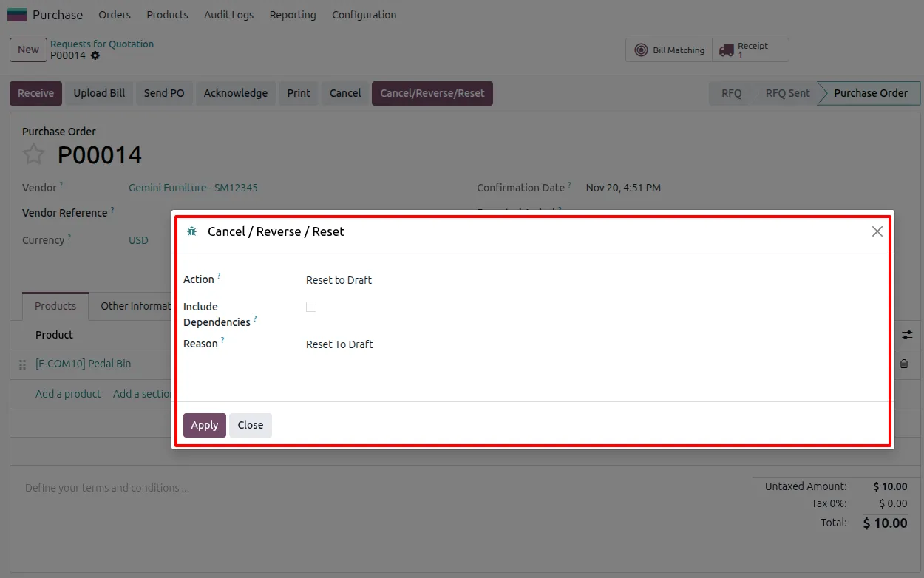Click the Bill Matching stat button
924x578 pixels.
[x=670, y=50]
